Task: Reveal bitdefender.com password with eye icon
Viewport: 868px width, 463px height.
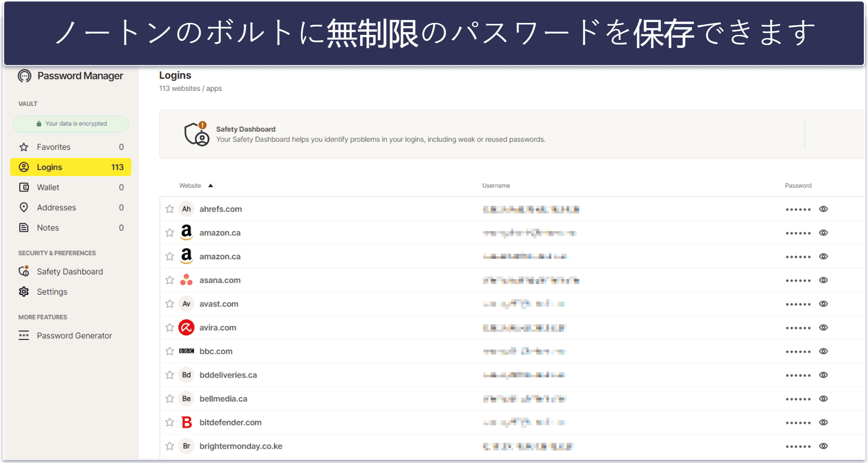Action: [823, 422]
